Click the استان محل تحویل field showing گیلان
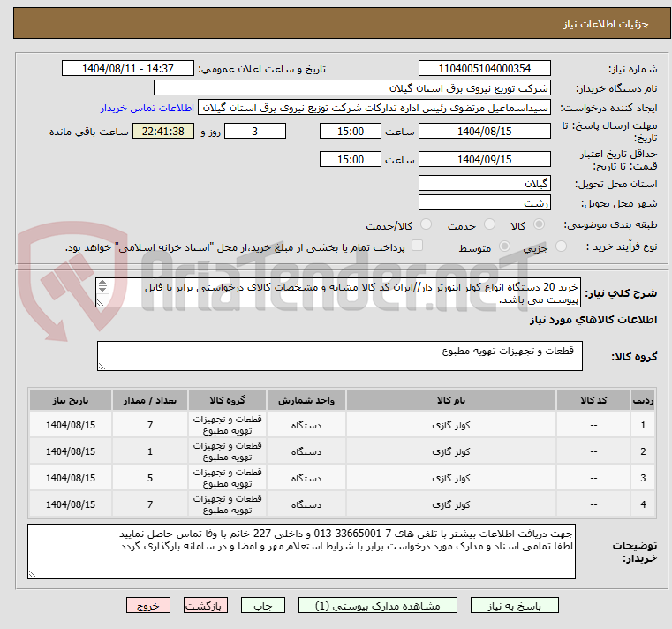The width and height of the screenshot is (672, 629). [484, 183]
